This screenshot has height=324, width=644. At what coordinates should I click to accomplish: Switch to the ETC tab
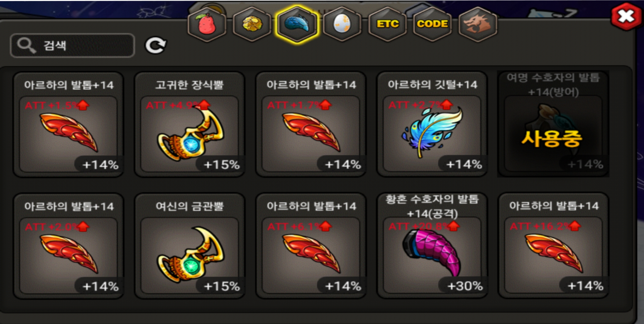coord(387,24)
